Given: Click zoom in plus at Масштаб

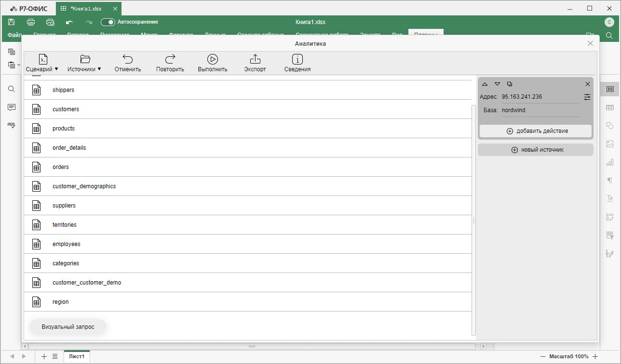Looking at the screenshot, I should (595, 356).
